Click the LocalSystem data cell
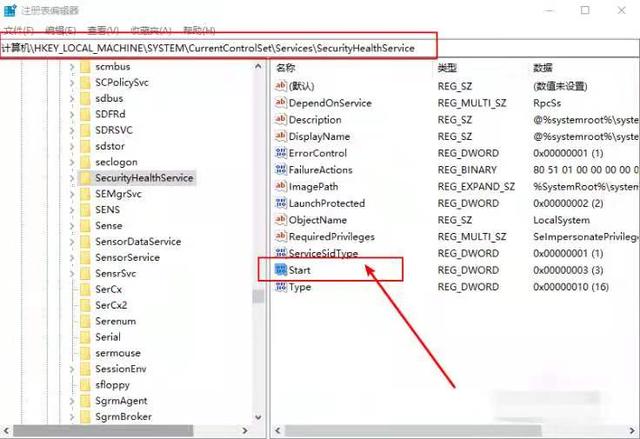Image resolution: width=640 pixels, height=439 pixels. (561, 220)
